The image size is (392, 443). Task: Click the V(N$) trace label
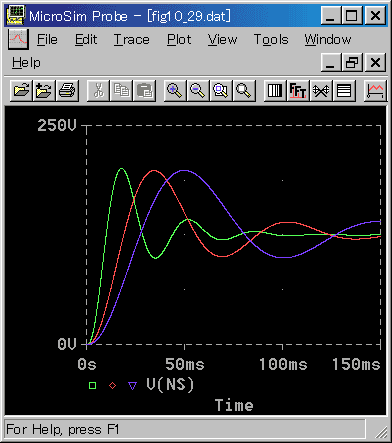(x=170, y=385)
